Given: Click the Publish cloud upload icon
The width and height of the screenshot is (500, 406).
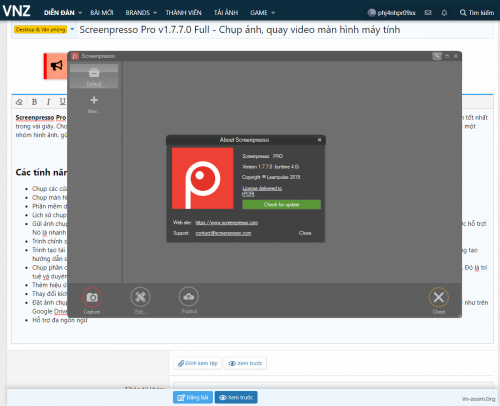Looking at the screenshot, I should [189, 296].
